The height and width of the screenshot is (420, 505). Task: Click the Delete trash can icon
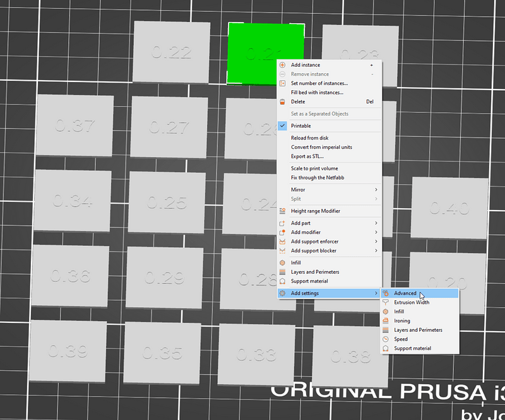coord(282,102)
